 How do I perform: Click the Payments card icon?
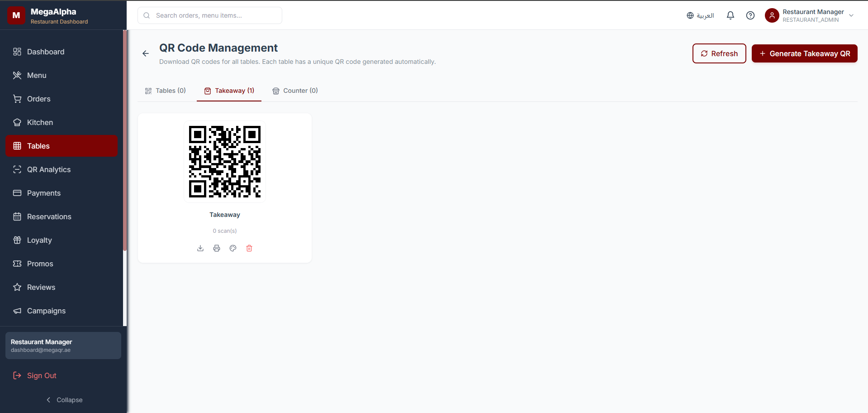17,193
